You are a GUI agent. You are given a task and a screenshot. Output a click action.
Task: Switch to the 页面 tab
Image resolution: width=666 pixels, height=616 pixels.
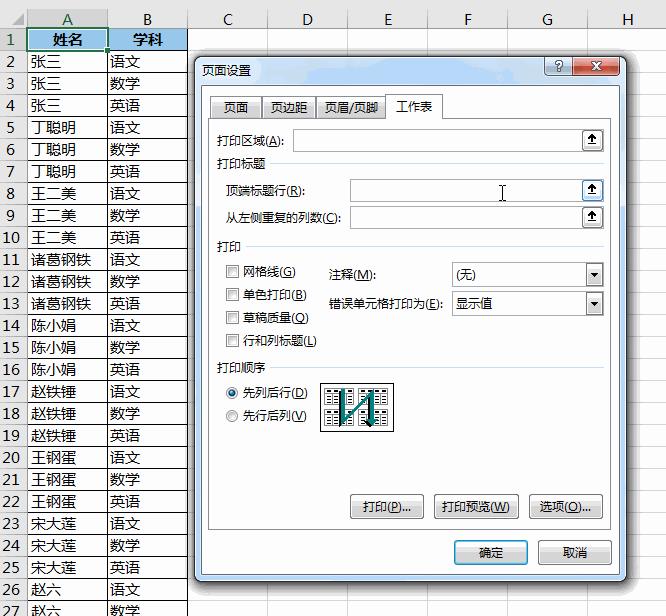coord(236,107)
